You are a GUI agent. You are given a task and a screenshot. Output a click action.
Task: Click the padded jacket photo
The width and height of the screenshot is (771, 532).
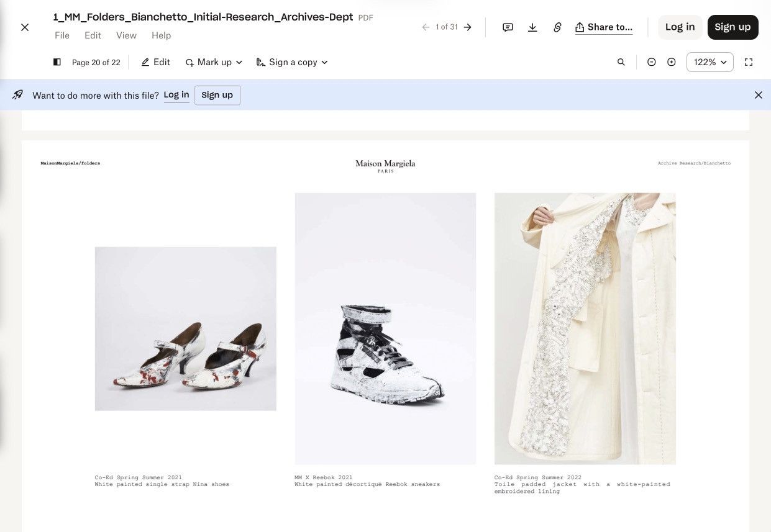(585, 328)
